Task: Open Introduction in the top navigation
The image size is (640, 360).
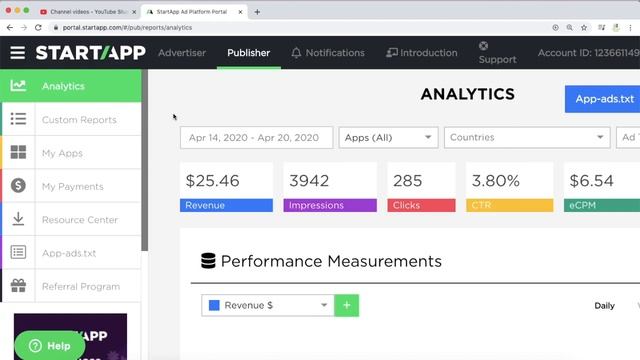Action: click(x=422, y=53)
